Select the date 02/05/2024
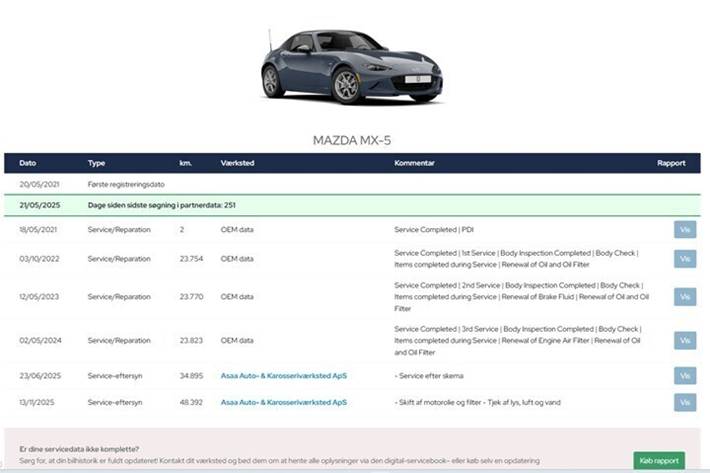 (40, 340)
